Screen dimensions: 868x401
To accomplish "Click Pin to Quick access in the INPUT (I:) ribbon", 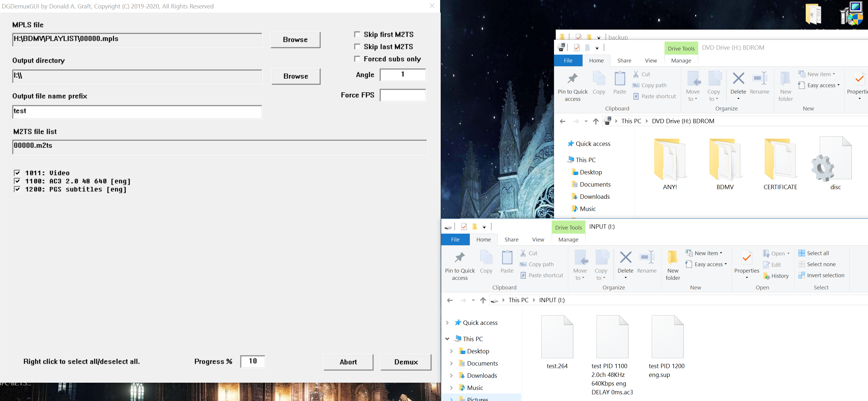I will (x=460, y=265).
